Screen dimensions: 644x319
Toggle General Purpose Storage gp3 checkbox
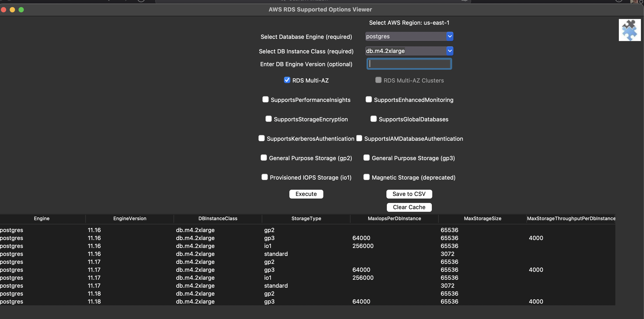(366, 158)
